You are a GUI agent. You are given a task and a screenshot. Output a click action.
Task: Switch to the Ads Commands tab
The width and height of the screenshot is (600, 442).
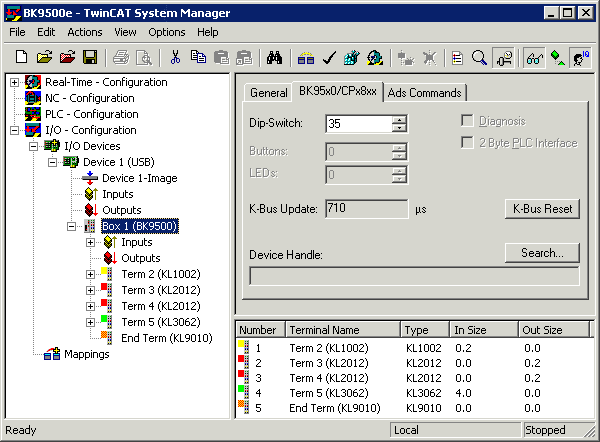pos(424,93)
